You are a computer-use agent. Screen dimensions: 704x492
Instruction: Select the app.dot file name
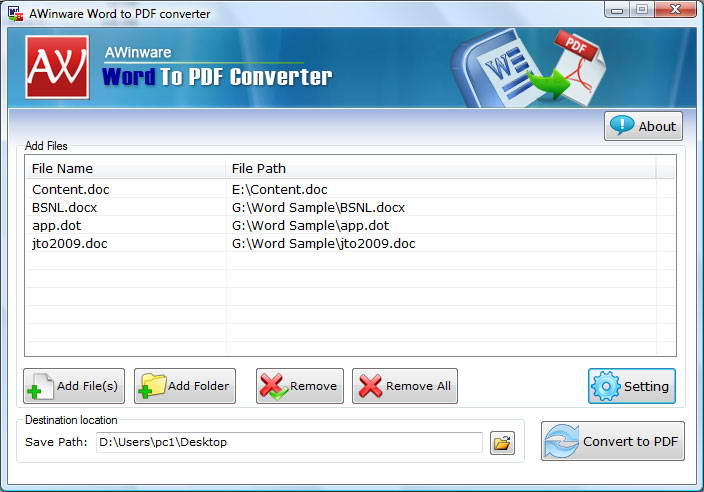tap(57, 225)
